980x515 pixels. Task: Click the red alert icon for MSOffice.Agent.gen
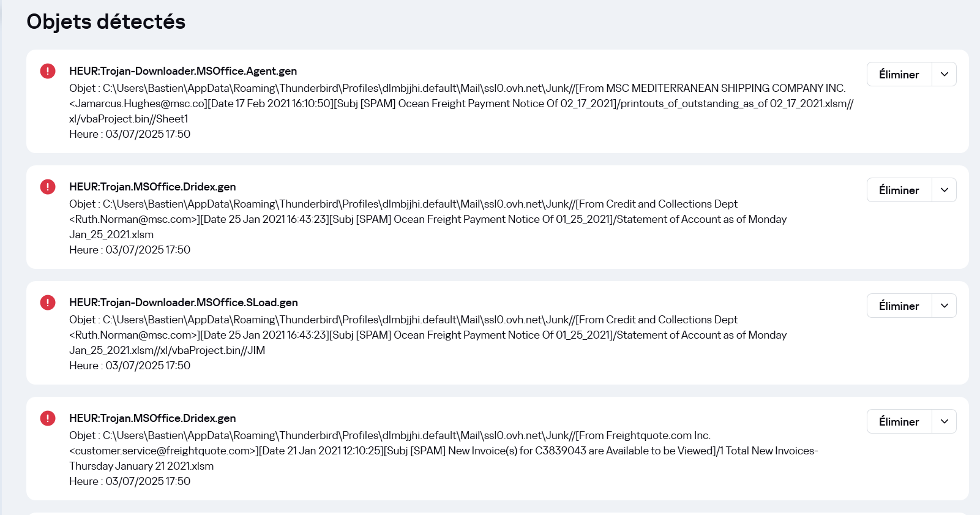[x=48, y=71]
